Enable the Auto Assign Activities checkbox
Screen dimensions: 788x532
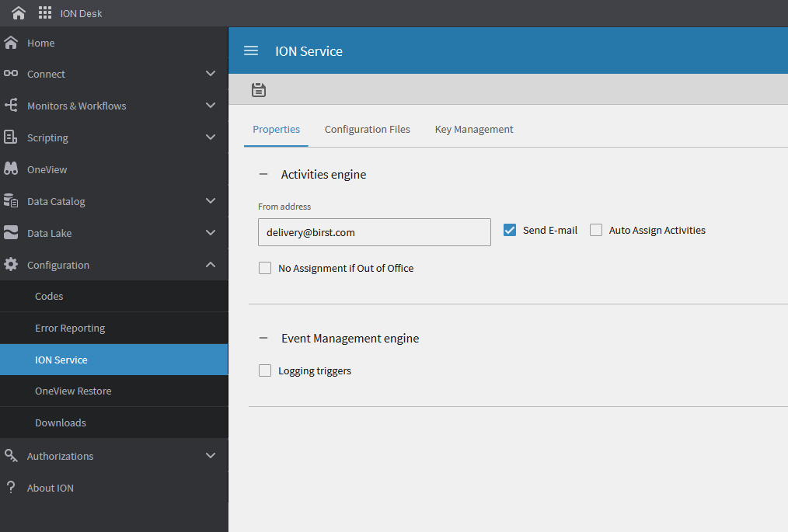(x=596, y=230)
